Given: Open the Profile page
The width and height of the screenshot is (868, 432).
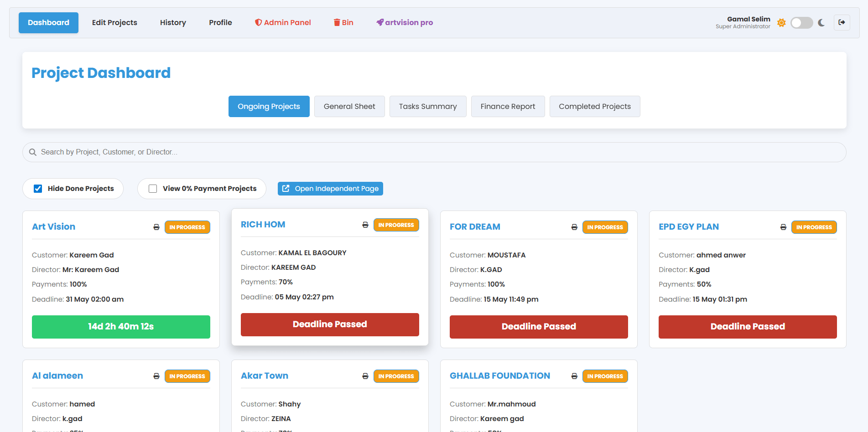Looking at the screenshot, I should [x=220, y=23].
